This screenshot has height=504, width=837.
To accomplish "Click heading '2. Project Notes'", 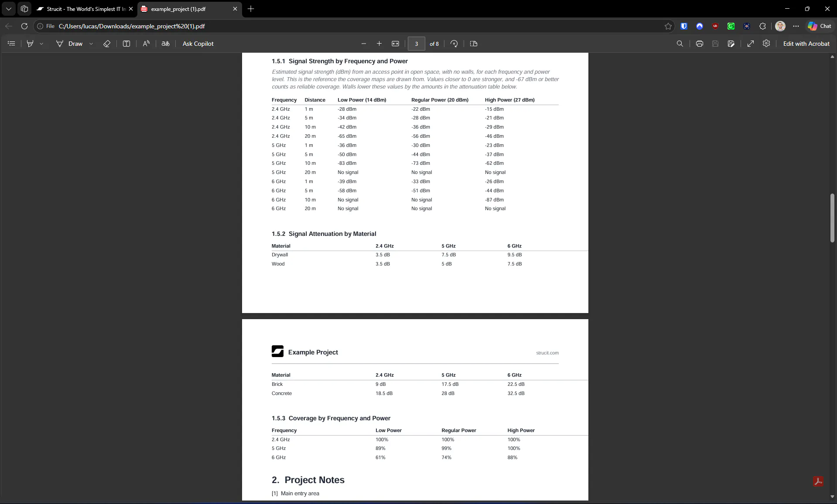I will pos(308,480).
